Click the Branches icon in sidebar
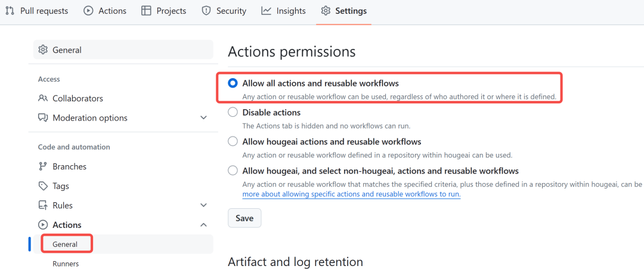Screen dimensions: 644x269 (43, 166)
